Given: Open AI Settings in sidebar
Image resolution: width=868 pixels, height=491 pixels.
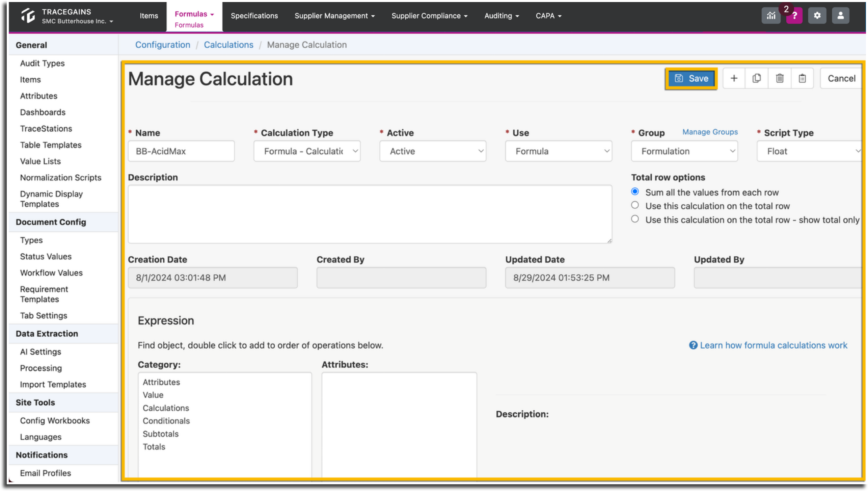Looking at the screenshot, I should 40,352.
